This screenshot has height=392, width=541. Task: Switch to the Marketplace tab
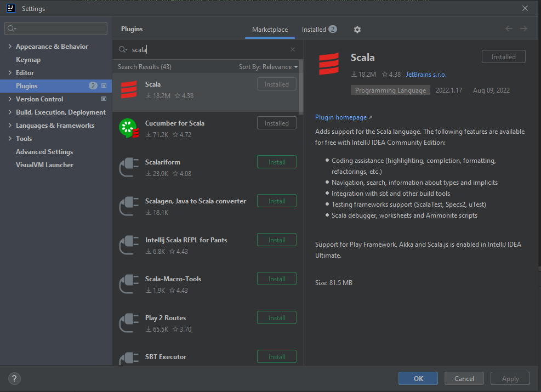[270, 29]
